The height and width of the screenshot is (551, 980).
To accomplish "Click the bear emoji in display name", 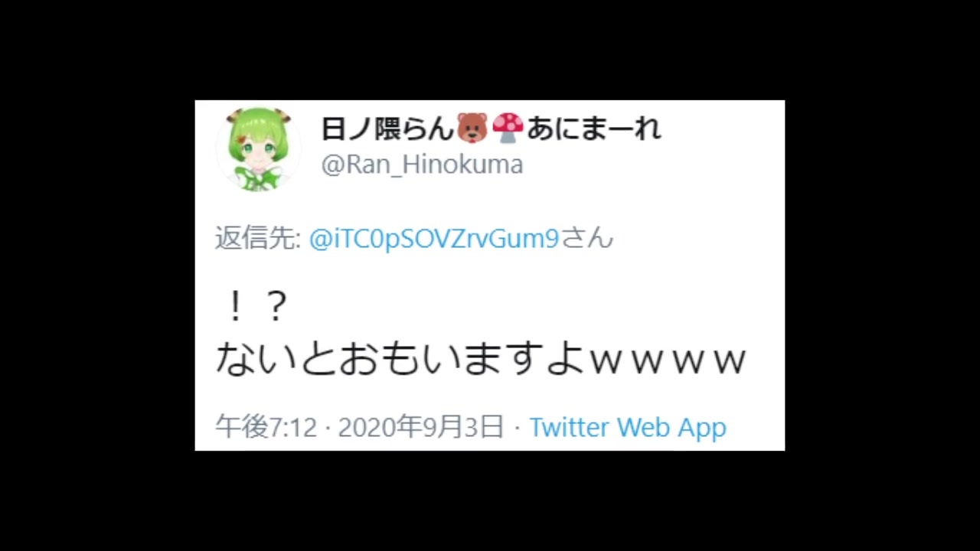I will point(472,128).
